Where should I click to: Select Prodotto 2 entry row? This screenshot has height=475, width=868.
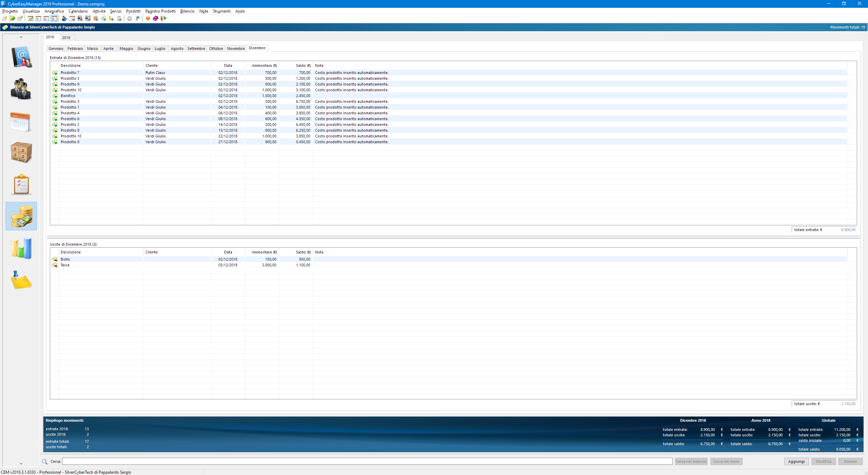(449, 125)
